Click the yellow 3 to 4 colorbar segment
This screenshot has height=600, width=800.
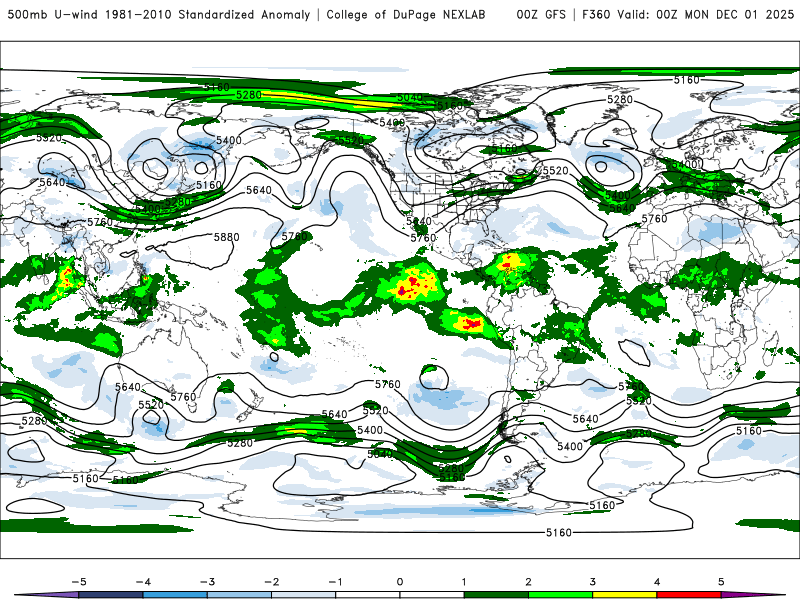coord(624,595)
